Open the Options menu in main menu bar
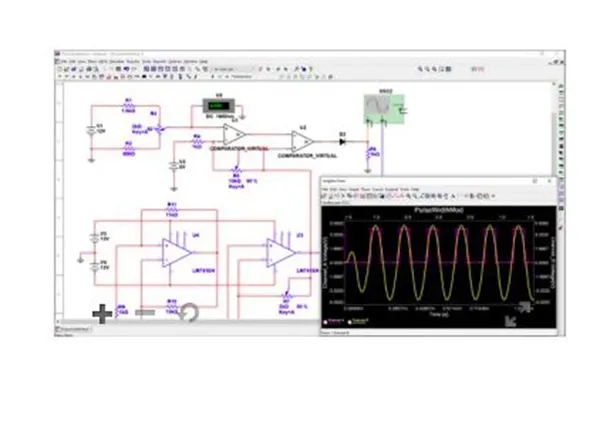Screen dimensions: 600x422 174,62
